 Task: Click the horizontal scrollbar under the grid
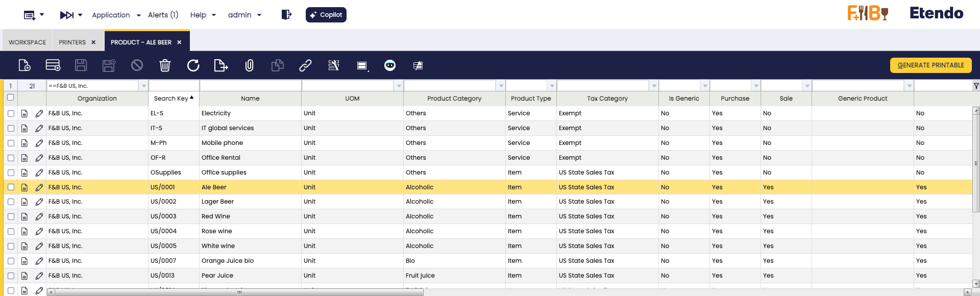coord(239,292)
